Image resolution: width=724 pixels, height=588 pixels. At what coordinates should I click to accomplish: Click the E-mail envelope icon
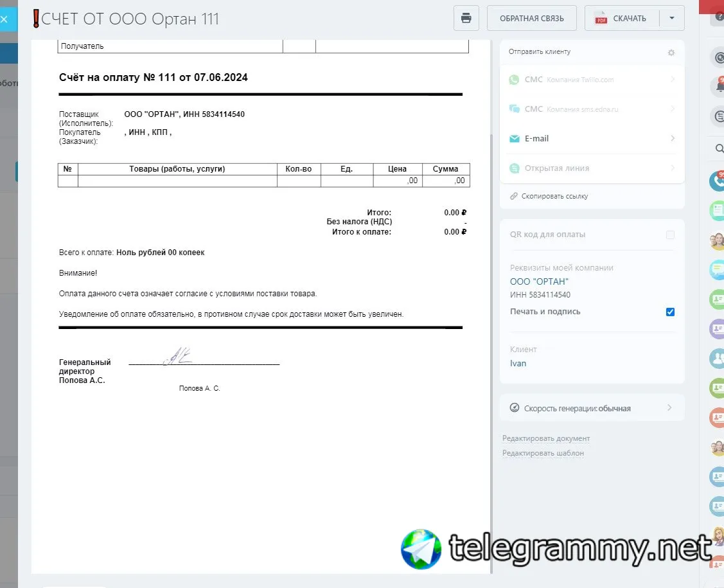[x=514, y=139]
